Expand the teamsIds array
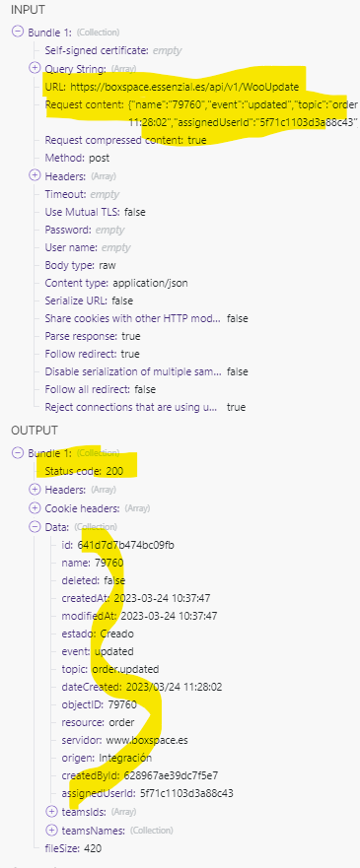The height and width of the screenshot is (868, 360). pos(52,812)
